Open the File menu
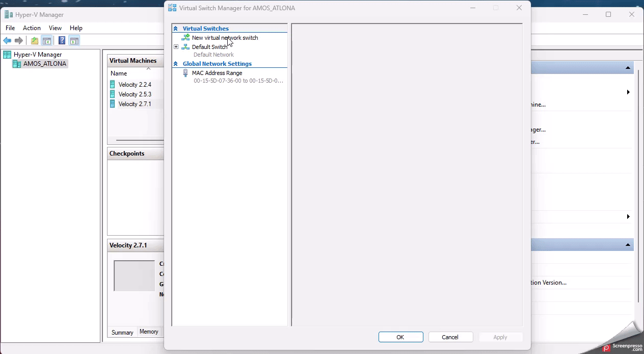The width and height of the screenshot is (644, 354). coord(10,28)
